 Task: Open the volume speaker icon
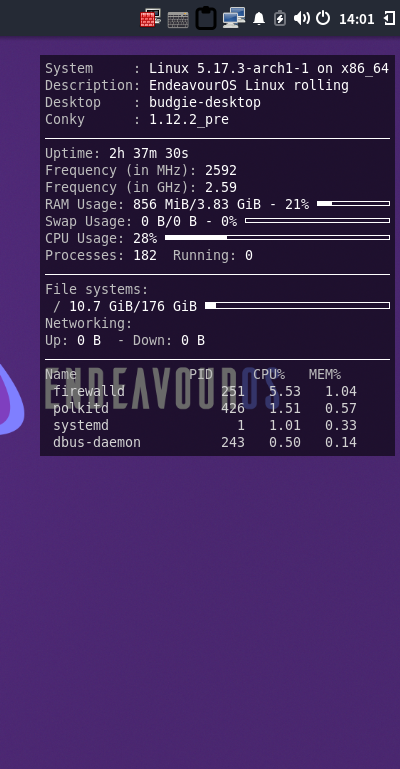click(301, 19)
